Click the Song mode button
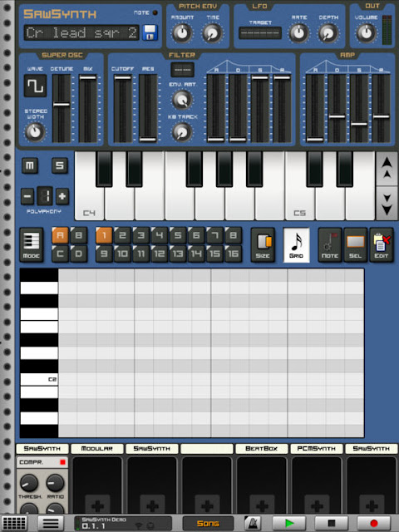 208,523
